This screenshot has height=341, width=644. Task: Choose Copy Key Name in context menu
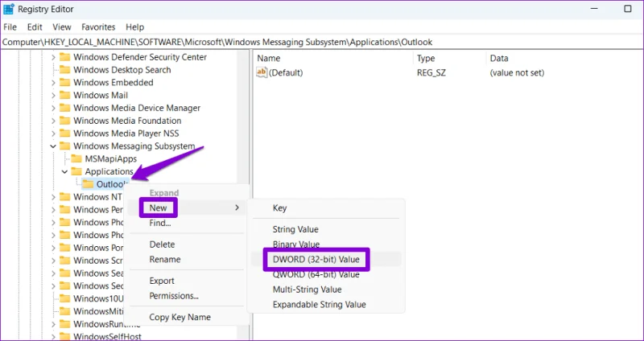[x=180, y=317]
